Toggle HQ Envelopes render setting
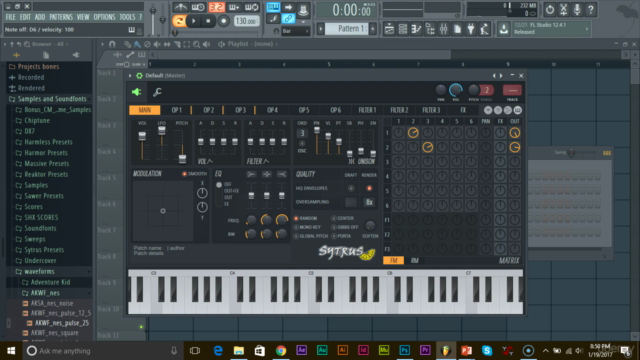Screen dimensions: 640x360 [x=369, y=188]
